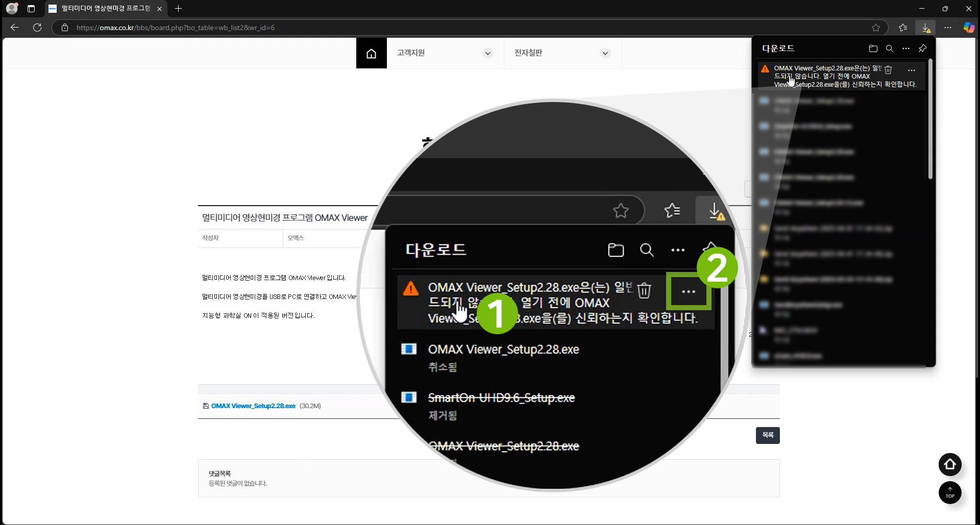Delete the OMAX Viewer_Setup2.28.exe warning download
Screen dimensions: 980x525
coord(888,70)
